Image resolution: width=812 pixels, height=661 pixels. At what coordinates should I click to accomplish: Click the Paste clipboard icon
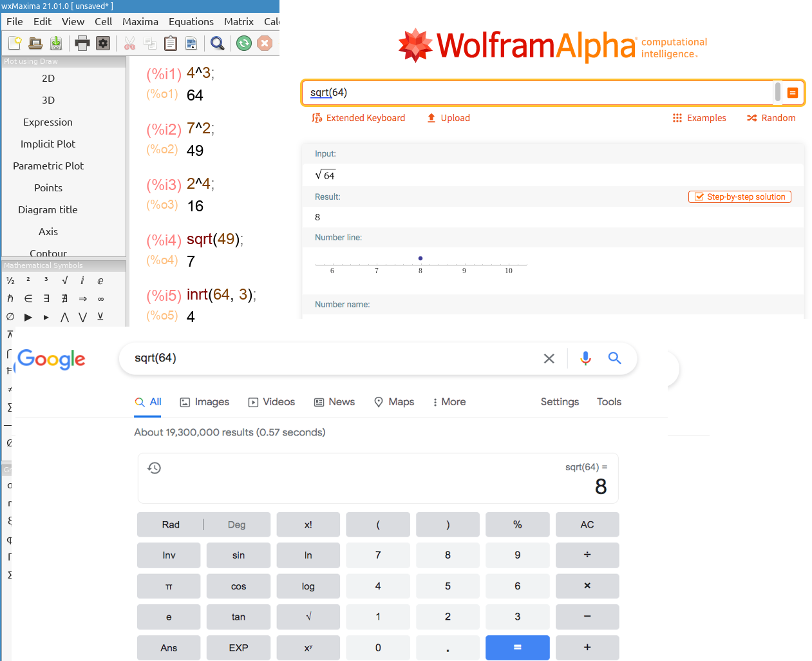coord(171,43)
